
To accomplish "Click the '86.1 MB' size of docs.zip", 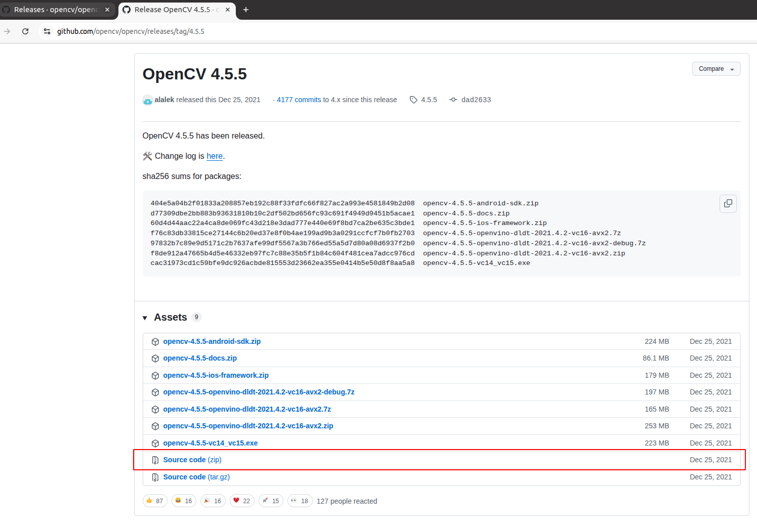I will [656, 358].
